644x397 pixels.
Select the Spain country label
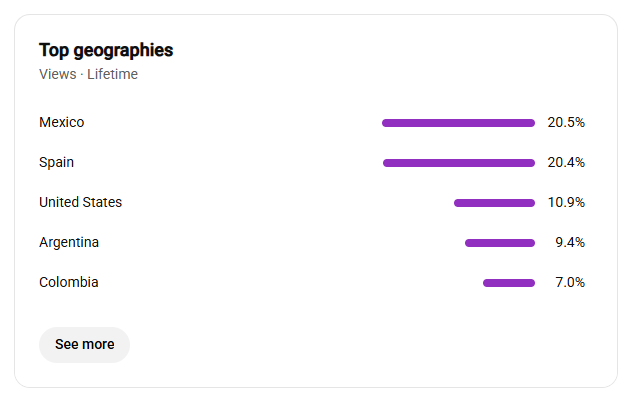(56, 163)
